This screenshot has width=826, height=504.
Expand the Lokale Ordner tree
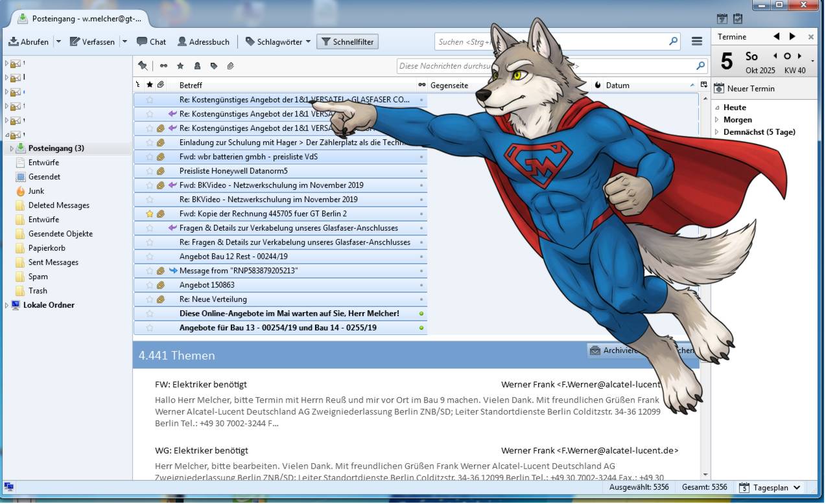point(7,305)
